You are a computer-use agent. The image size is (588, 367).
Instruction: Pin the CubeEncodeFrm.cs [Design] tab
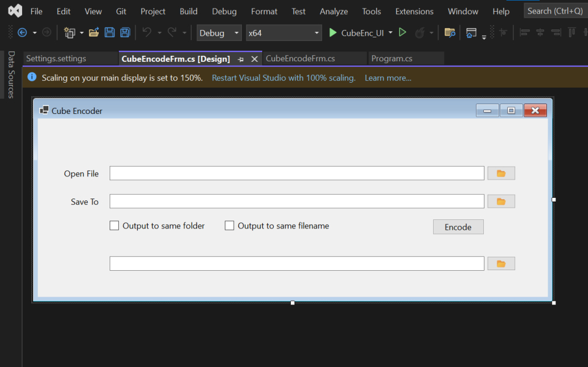click(x=241, y=59)
